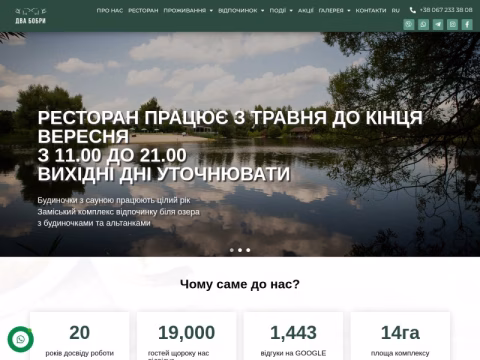Call the +38 067 233 38 08 number

[446, 10]
